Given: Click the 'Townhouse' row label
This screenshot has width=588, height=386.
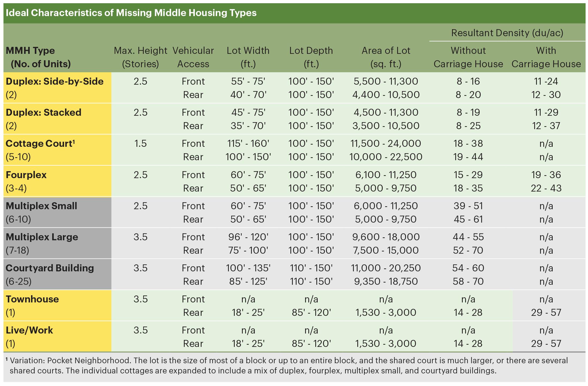Looking at the screenshot, I should 32,299.
